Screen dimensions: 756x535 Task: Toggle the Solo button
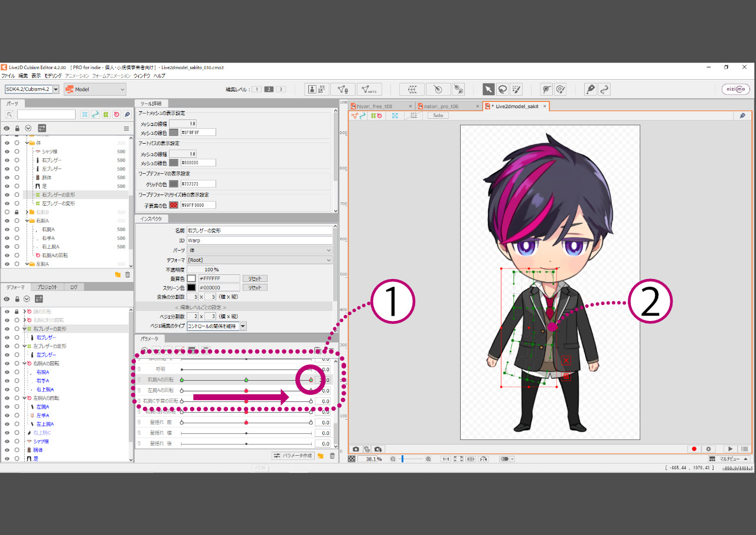tap(438, 116)
